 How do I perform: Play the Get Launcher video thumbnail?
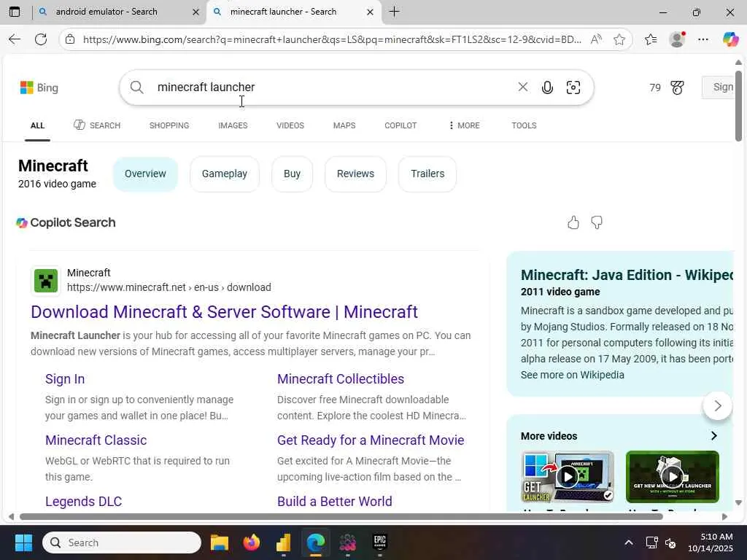(x=568, y=477)
